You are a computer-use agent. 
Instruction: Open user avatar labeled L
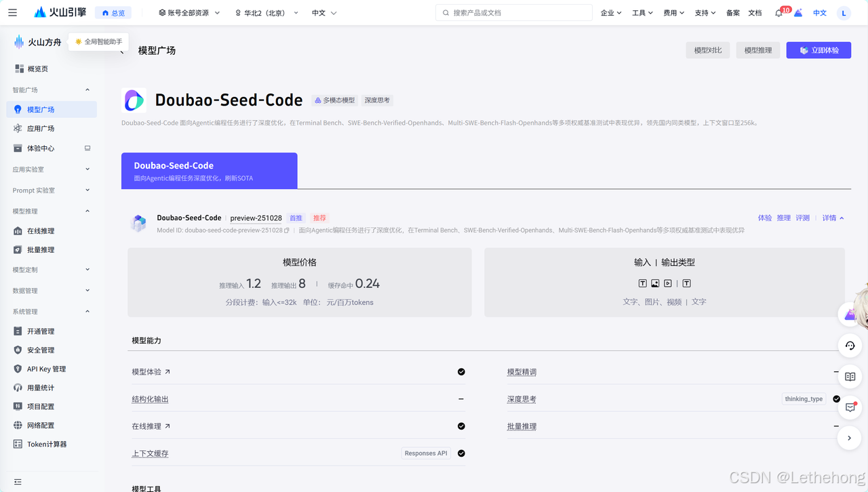[x=844, y=13]
